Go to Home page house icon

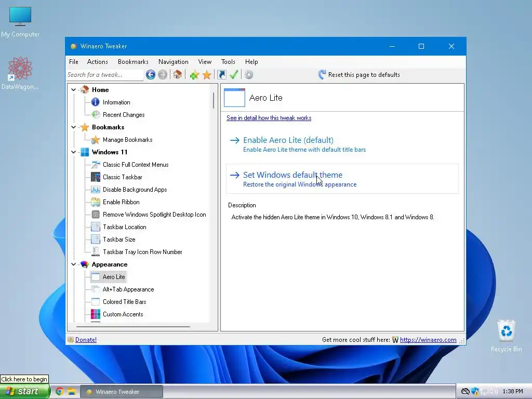[178, 75]
